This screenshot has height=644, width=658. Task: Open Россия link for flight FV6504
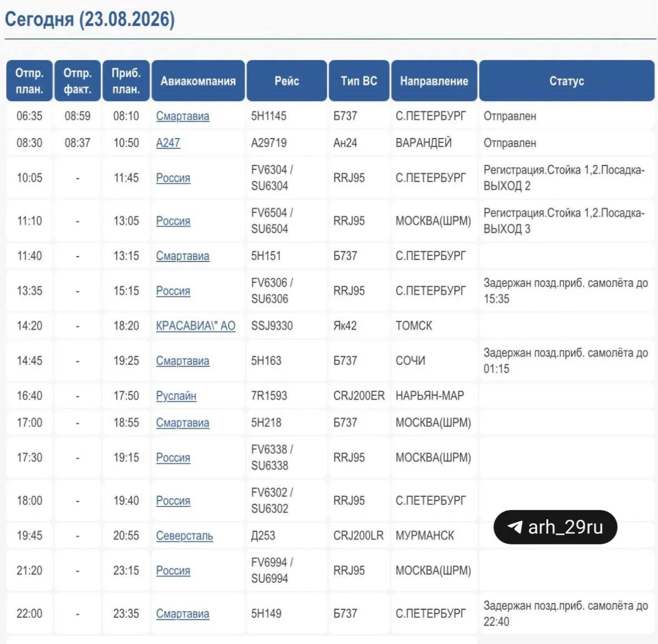click(173, 221)
